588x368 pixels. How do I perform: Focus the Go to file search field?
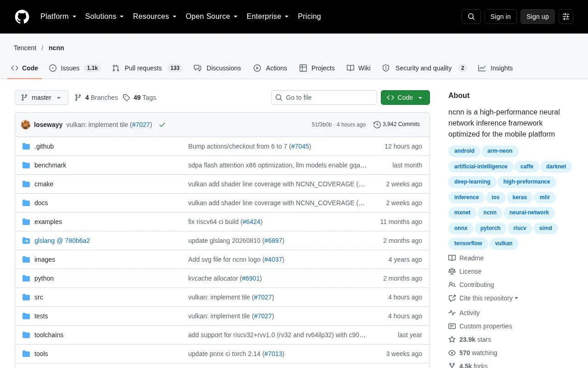pos(324,98)
